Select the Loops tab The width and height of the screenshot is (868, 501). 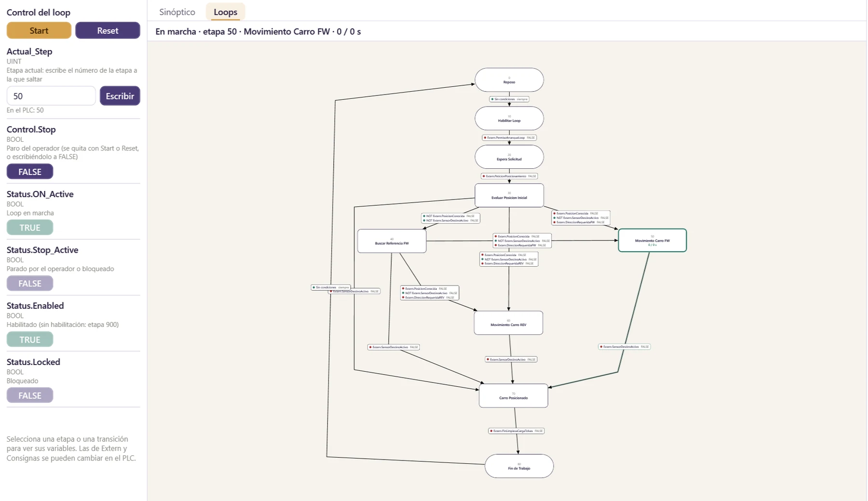(225, 12)
